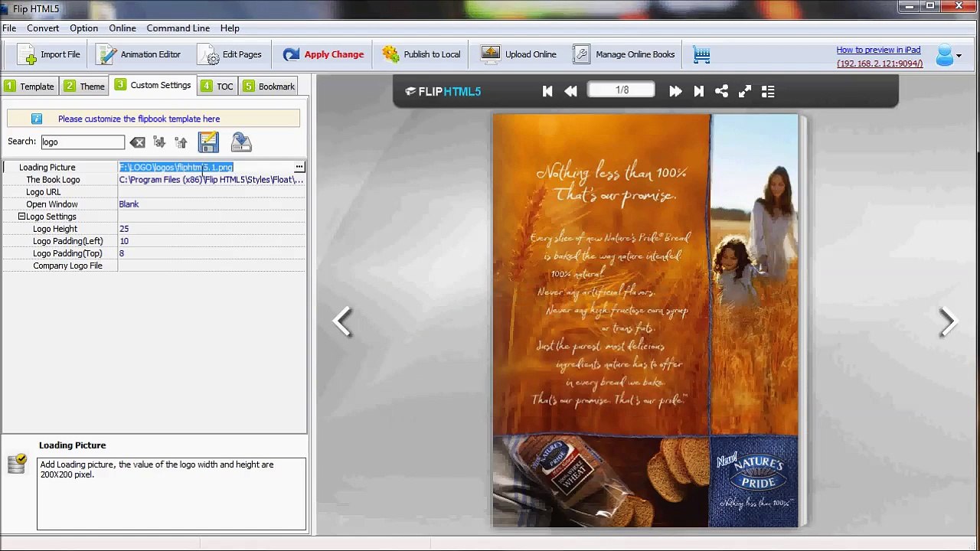Open the File menu
980x551 pixels.
click(9, 28)
